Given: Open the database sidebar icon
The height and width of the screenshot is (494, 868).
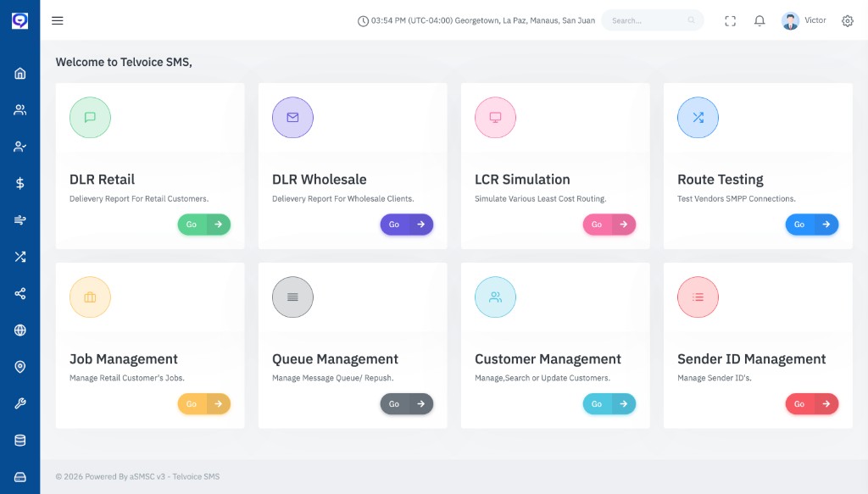Looking at the screenshot, I should click(x=20, y=441).
